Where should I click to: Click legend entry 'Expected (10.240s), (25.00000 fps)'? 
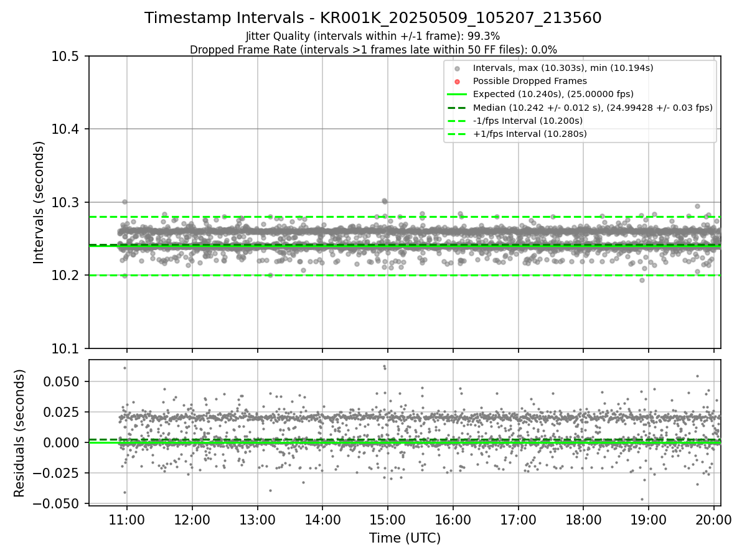pos(553,94)
